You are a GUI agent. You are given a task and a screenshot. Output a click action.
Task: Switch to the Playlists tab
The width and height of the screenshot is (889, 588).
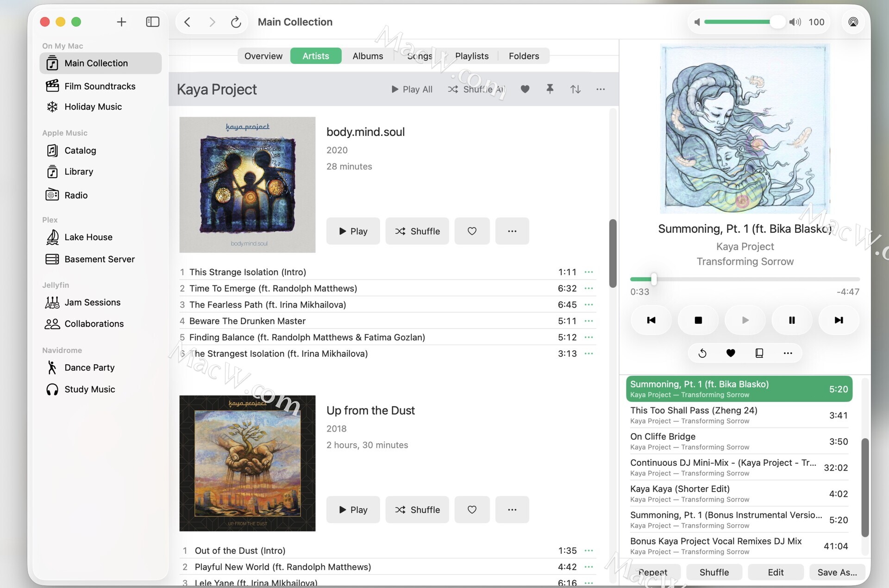click(x=472, y=56)
